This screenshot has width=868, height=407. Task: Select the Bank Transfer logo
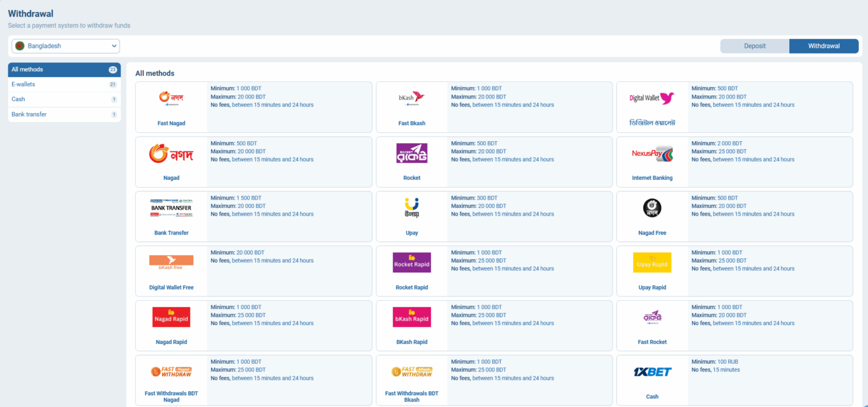171,208
